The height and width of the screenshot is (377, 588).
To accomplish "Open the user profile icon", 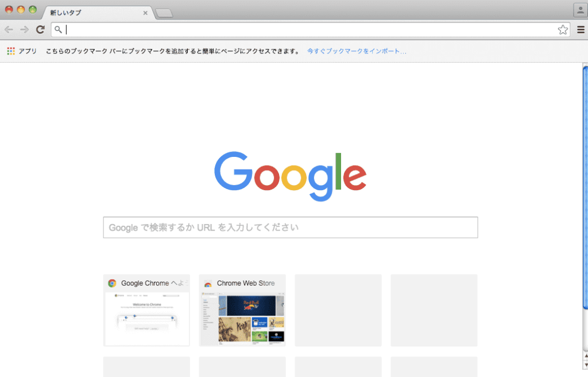I will pyautogui.click(x=580, y=10).
